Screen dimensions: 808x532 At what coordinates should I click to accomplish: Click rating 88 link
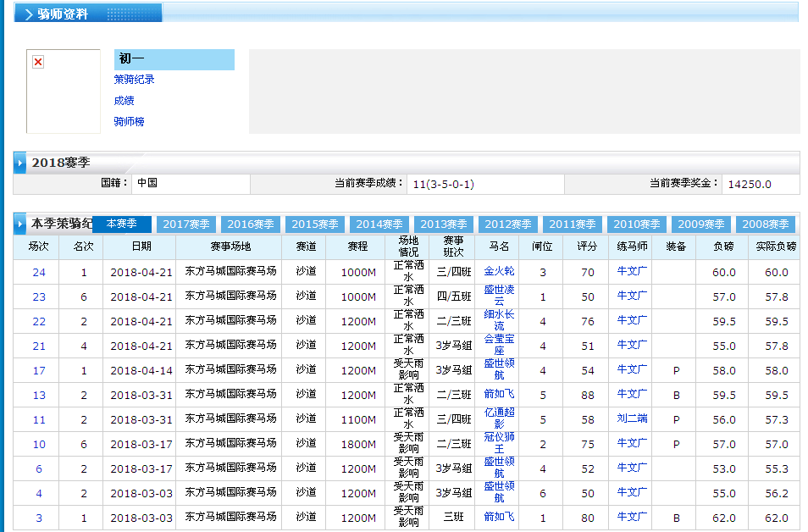[x=587, y=396]
